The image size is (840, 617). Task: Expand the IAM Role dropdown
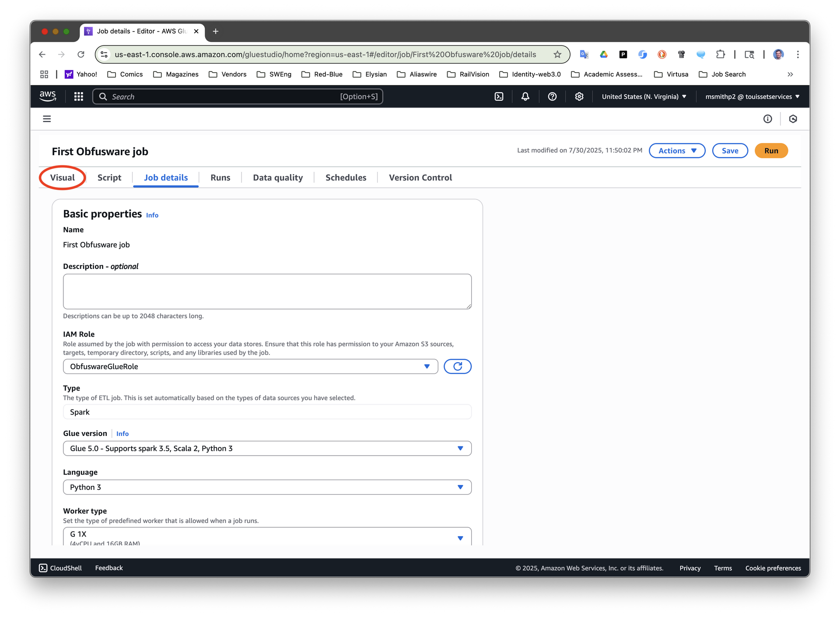click(250, 366)
